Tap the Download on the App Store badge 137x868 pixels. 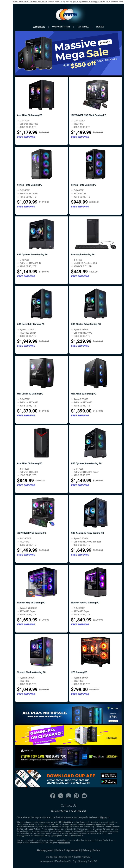click(x=109, y=775)
